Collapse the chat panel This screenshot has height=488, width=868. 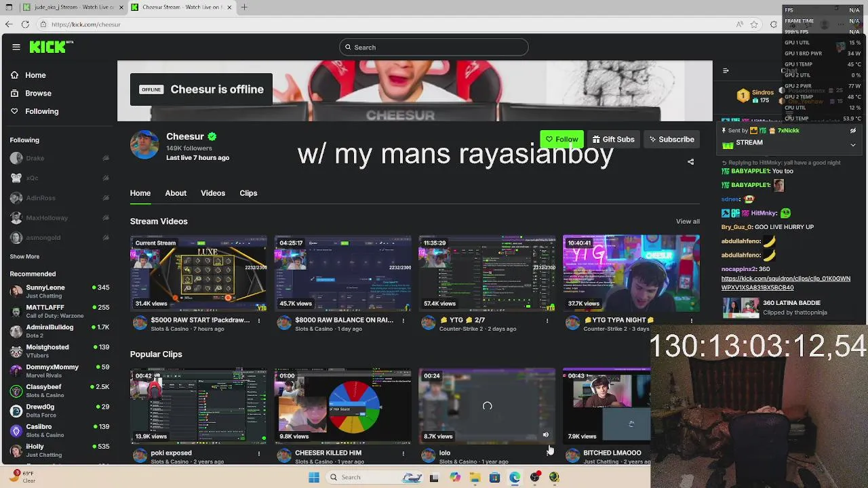726,70
